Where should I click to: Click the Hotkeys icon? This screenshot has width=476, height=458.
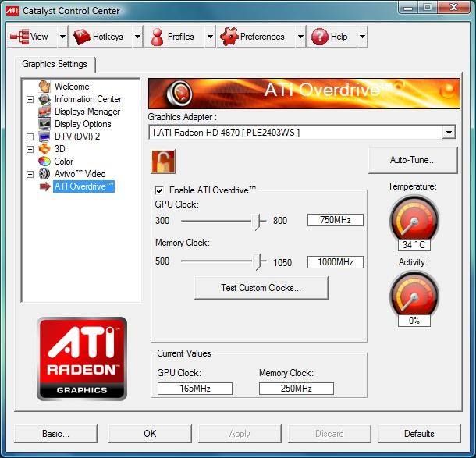(82, 37)
